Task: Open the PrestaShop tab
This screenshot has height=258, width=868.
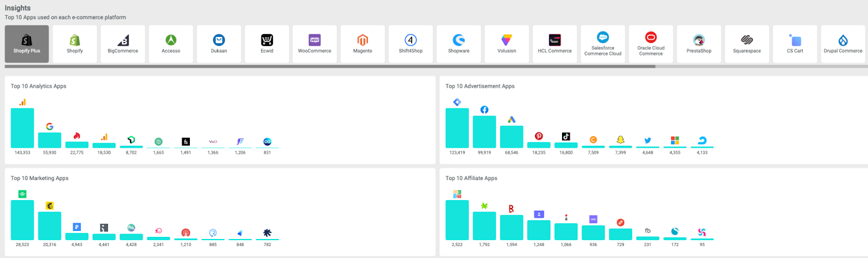Action: [699, 44]
